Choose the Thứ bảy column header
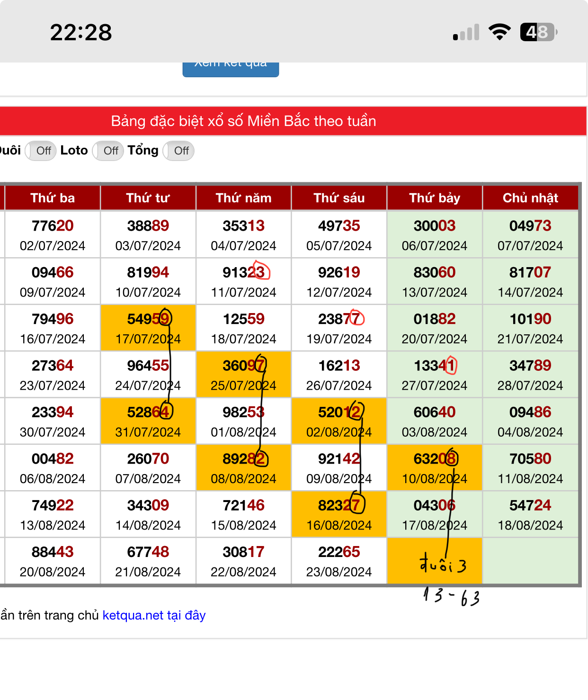 (x=435, y=198)
